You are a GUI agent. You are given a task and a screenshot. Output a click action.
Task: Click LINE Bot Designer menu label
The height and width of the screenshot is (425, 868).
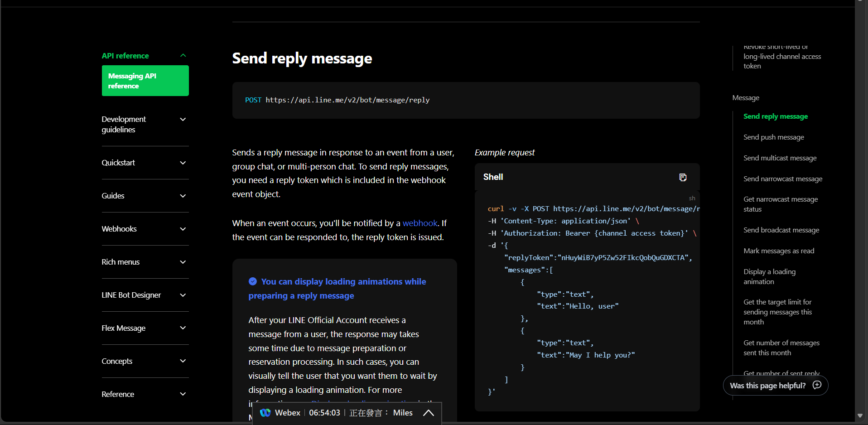[x=131, y=295]
